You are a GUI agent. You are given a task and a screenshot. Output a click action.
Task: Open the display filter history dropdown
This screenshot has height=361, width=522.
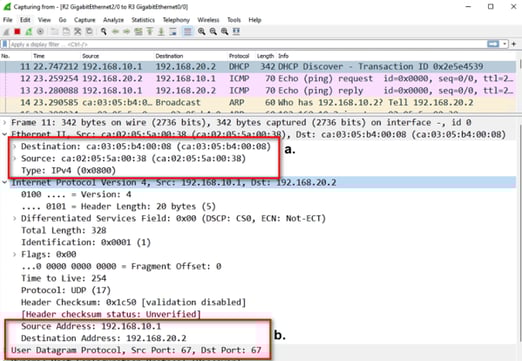tap(505, 44)
